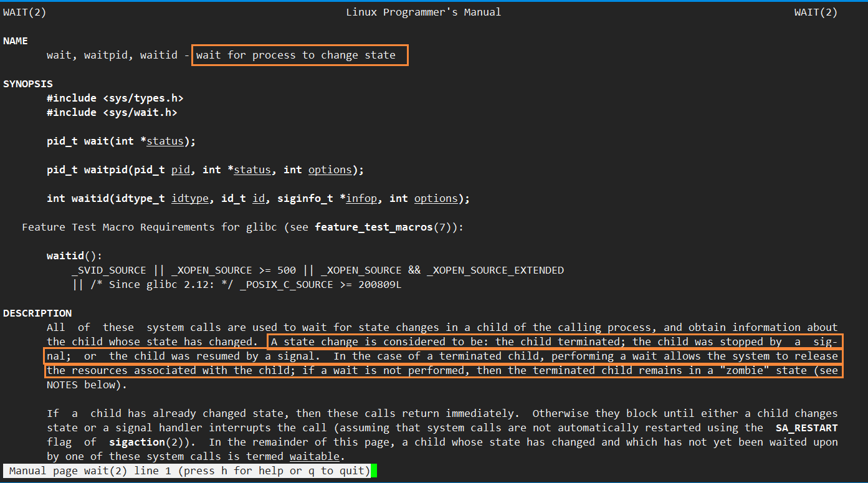Screen dimensions: 868x483
Task: Click the 'pid_t wait(int *status);' prototype
Action: (122, 141)
